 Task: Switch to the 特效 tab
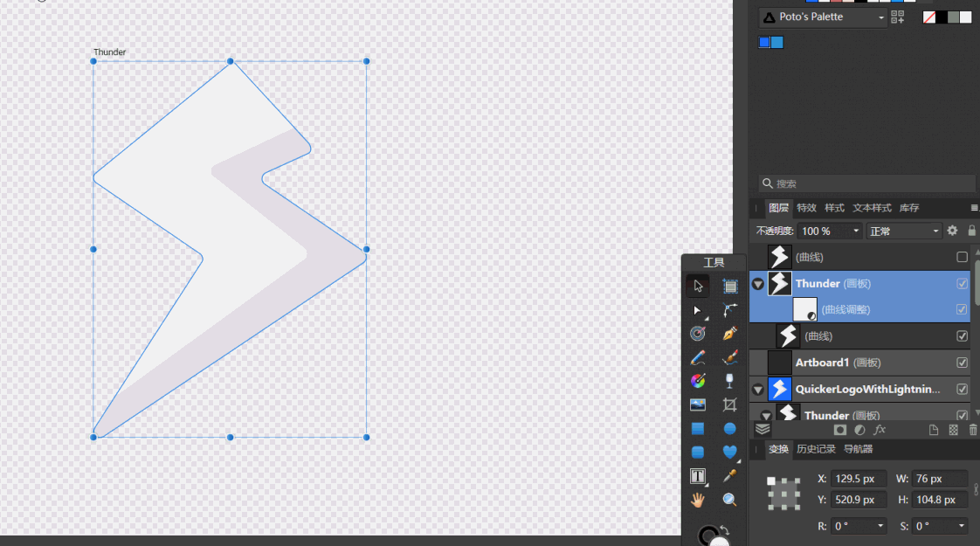pyautogui.click(x=806, y=208)
